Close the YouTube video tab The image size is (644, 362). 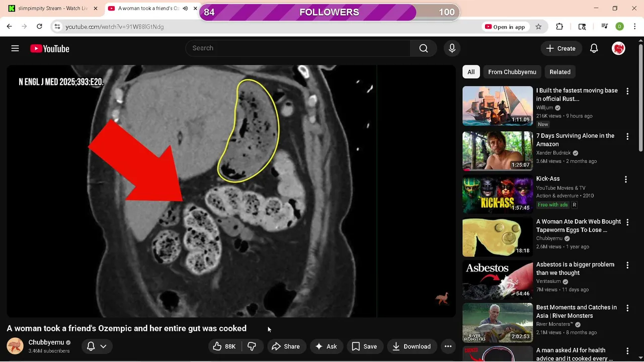click(x=195, y=9)
